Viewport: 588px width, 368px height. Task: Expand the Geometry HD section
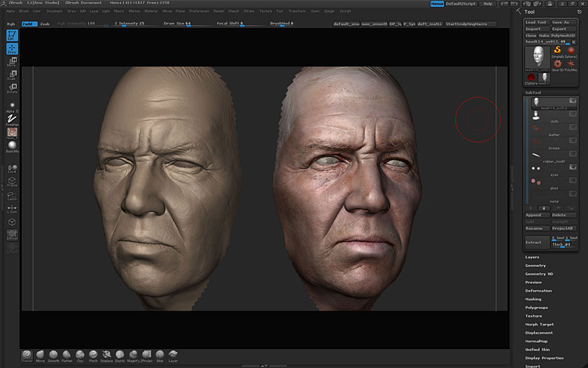click(539, 274)
